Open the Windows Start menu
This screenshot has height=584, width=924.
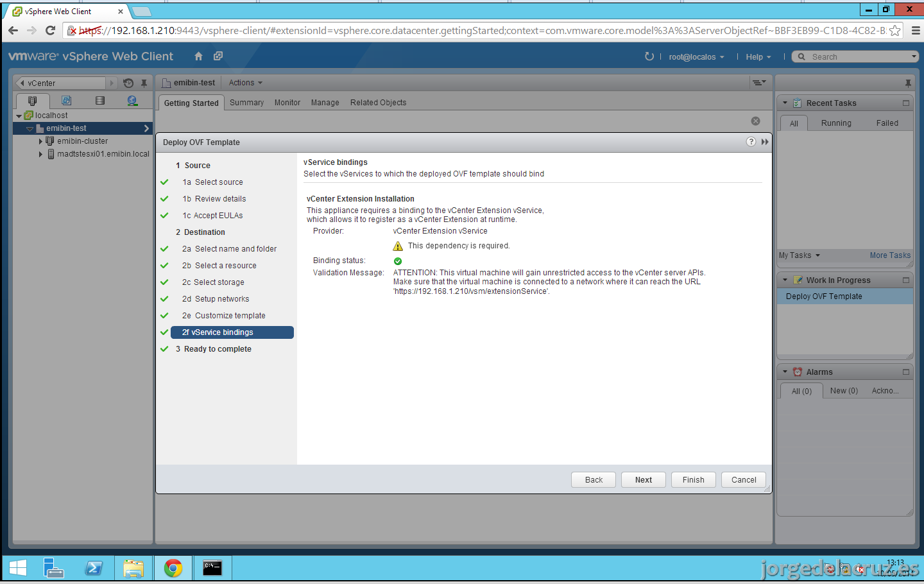(18, 568)
